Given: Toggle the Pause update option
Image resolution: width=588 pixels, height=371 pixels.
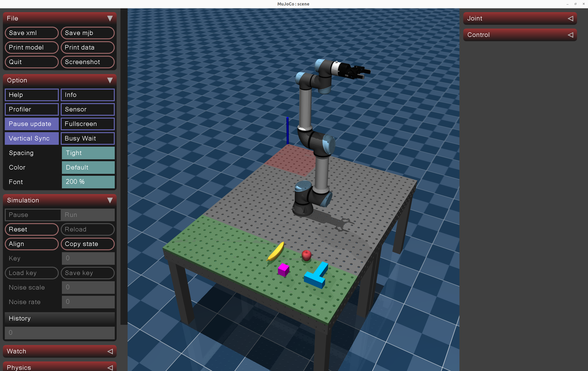Looking at the screenshot, I should (32, 124).
